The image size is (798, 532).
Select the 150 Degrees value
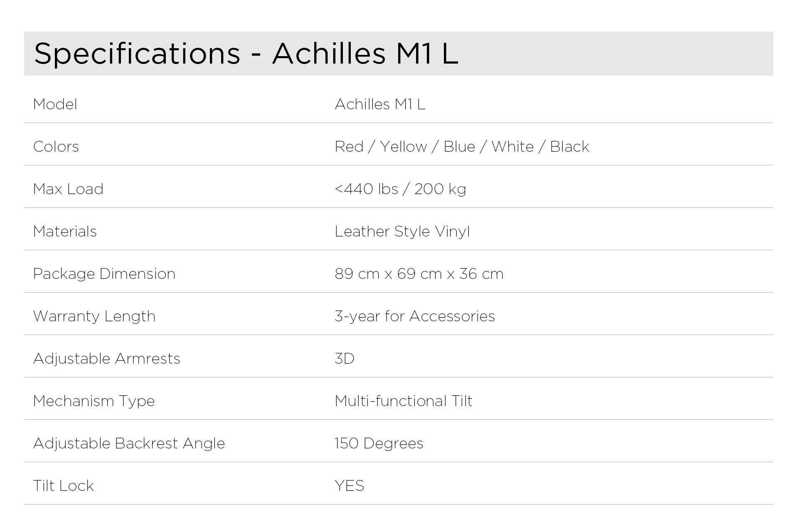(379, 443)
